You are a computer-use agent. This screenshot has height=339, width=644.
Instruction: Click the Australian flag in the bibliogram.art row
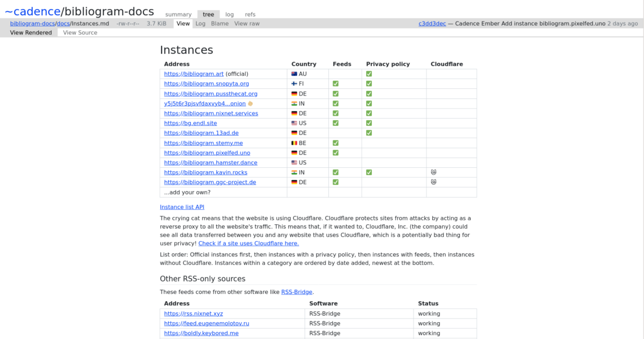(x=294, y=74)
